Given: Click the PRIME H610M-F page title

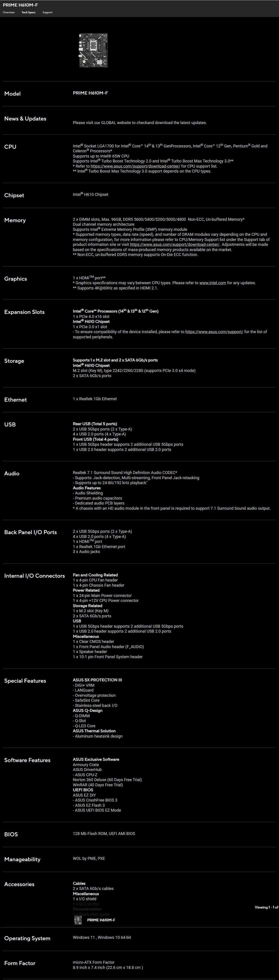Looking at the screenshot, I should (20, 5).
